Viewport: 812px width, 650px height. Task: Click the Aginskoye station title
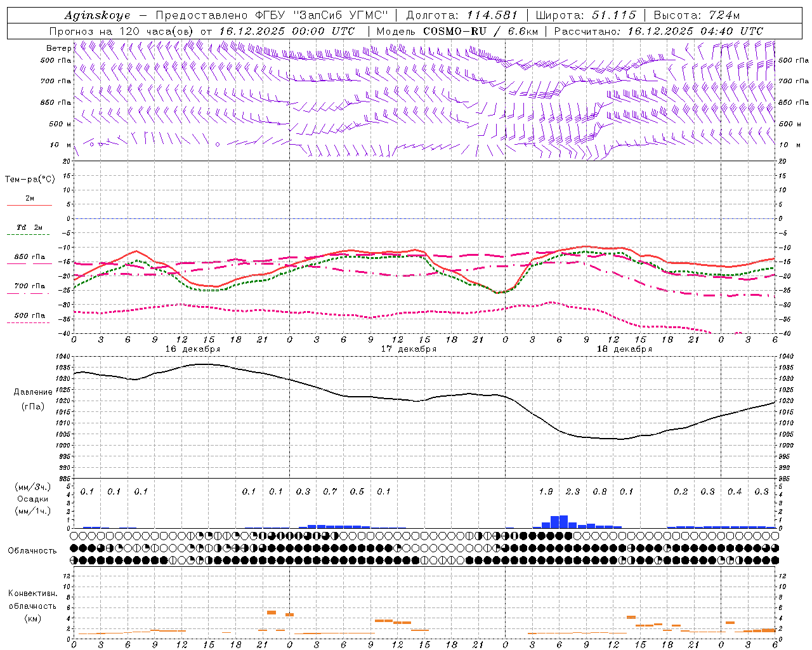tap(97, 15)
